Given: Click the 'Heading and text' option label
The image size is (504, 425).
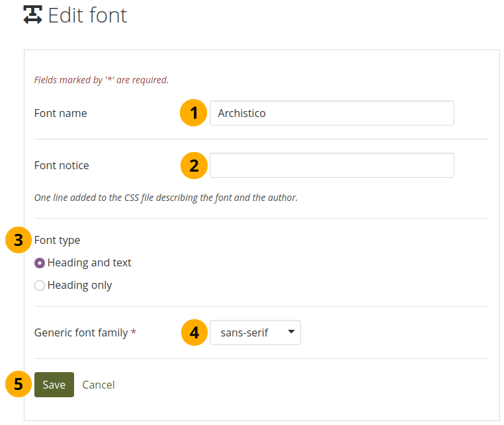Looking at the screenshot, I should (x=89, y=263).
